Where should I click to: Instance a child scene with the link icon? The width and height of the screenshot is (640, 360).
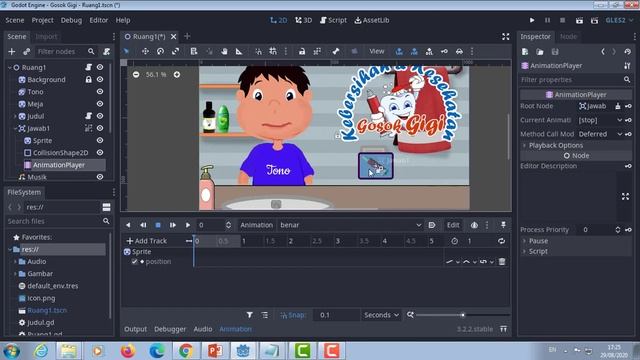tap(27, 51)
